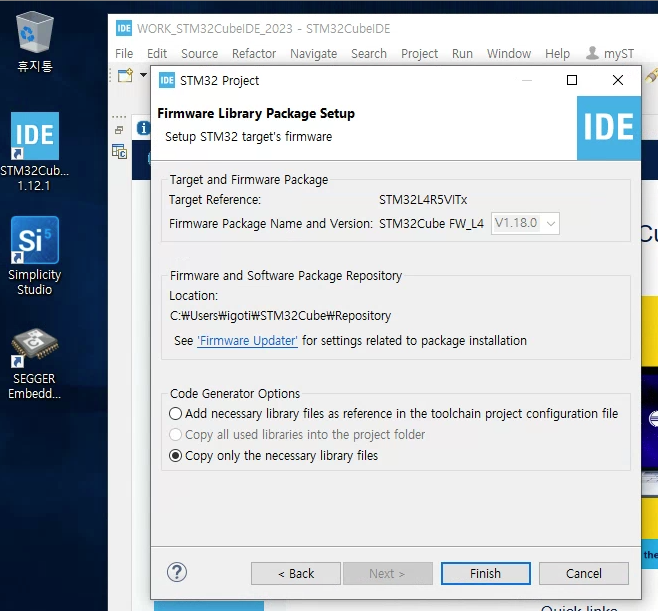Viewport: 658px width, 611px height.
Task: Open the File menu
Action: [124, 54]
